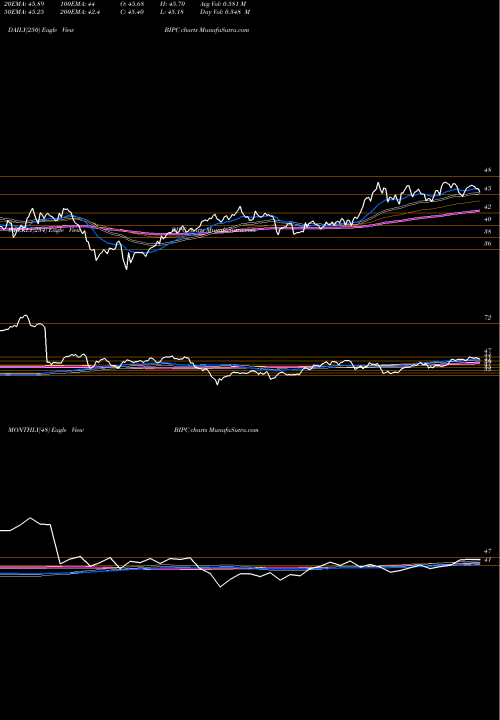The width and height of the screenshot is (500, 720).
Task: Click the high price 'H:' value
Action: tap(172, 4)
